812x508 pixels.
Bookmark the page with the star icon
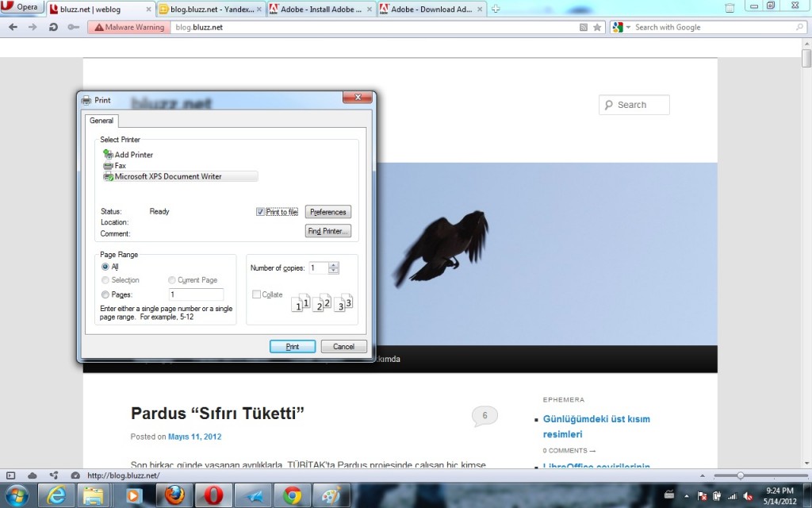(597, 27)
